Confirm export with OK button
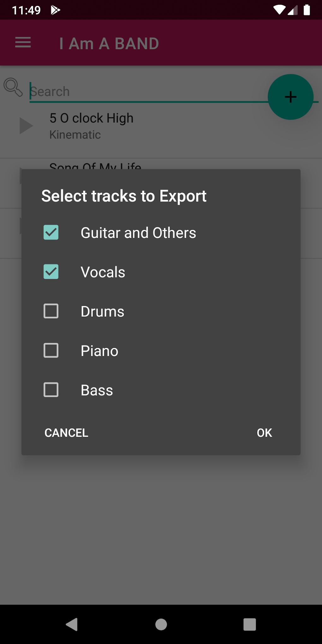 pos(264,433)
